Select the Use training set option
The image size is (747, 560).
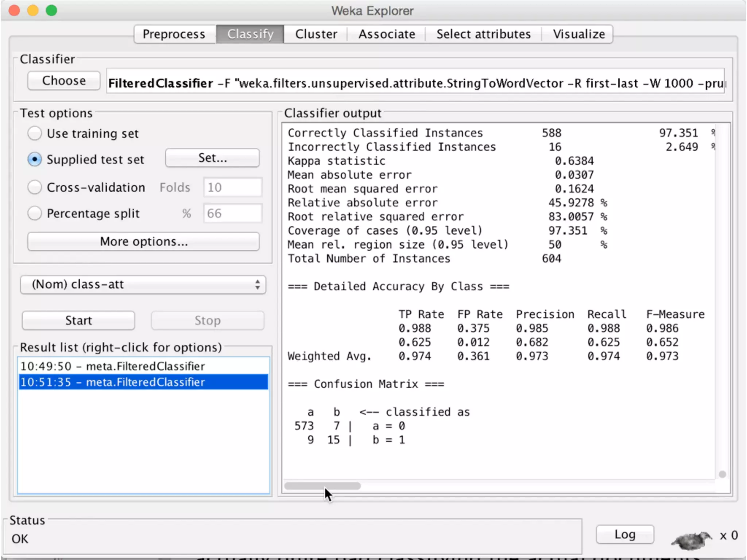coord(35,133)
